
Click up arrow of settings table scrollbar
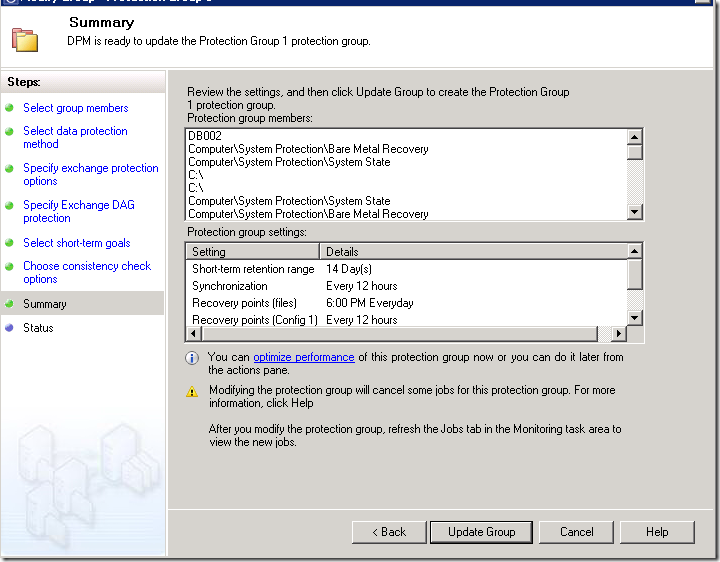pyautogui.click(x=635, y=251)
